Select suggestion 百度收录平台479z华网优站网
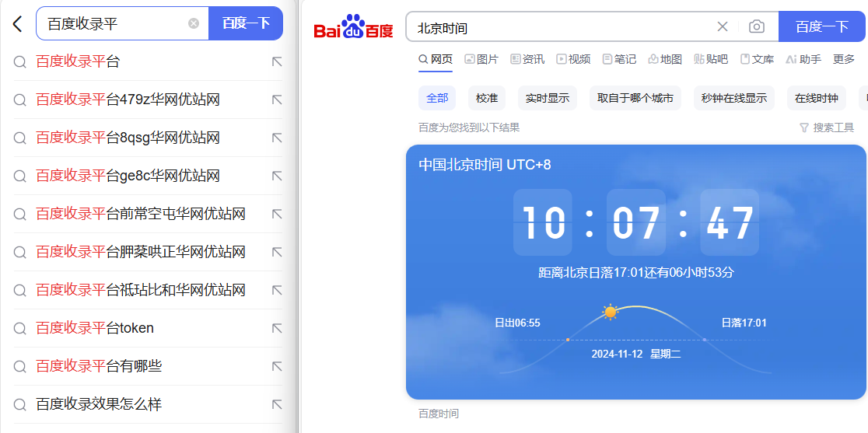 click(128, 100)
